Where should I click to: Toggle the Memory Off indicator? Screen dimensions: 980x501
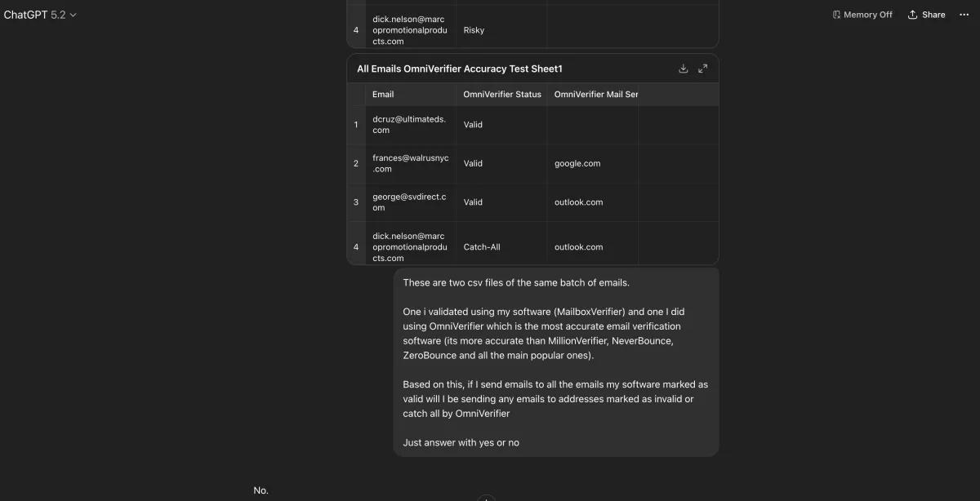point(862,15)
